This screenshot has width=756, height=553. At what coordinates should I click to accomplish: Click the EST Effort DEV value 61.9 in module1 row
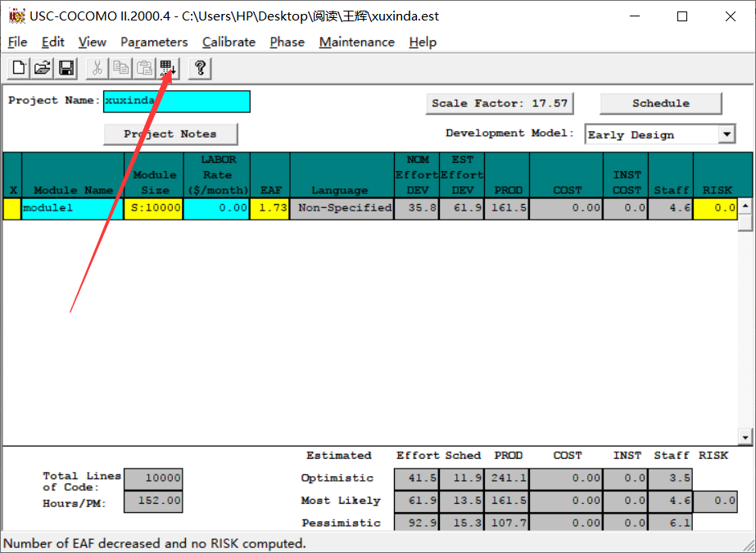click(461, 208)
